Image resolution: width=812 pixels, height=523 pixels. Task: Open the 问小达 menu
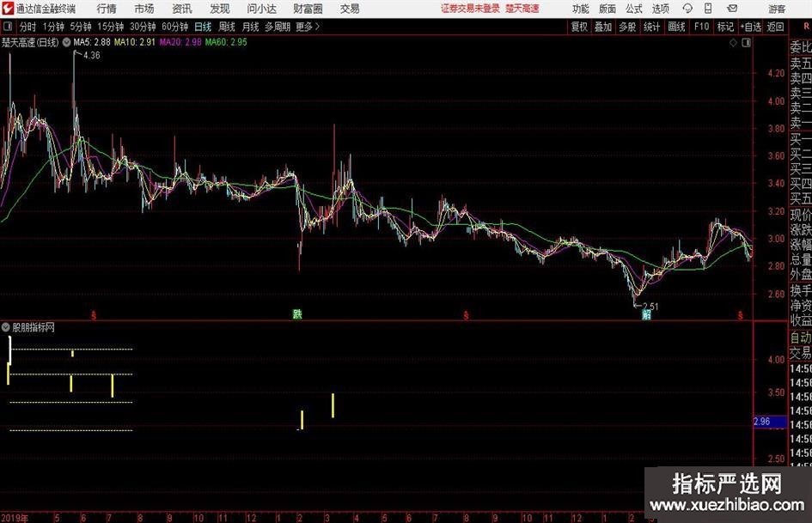point(261,9)
